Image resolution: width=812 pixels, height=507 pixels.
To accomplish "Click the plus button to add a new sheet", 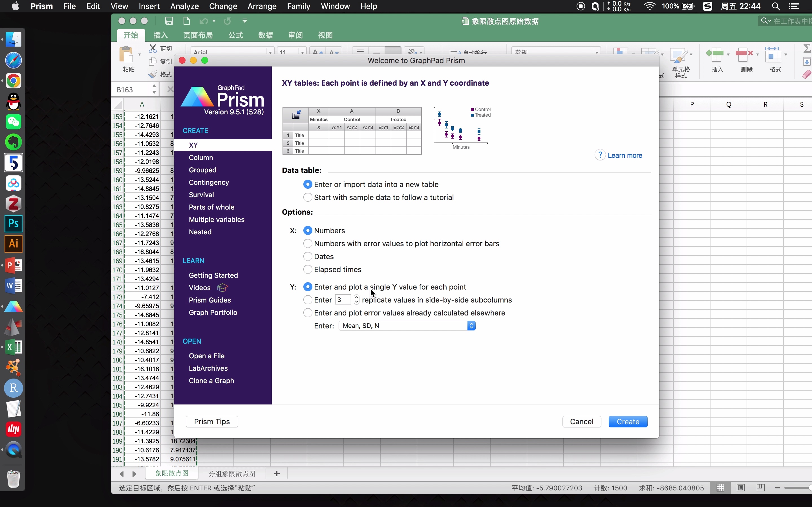I will click(277, 473).
